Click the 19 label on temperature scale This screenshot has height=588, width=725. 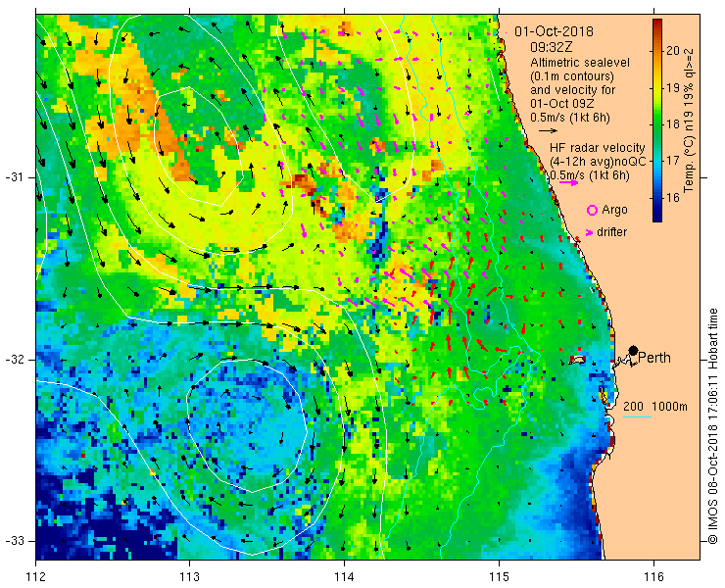(673, 87)
